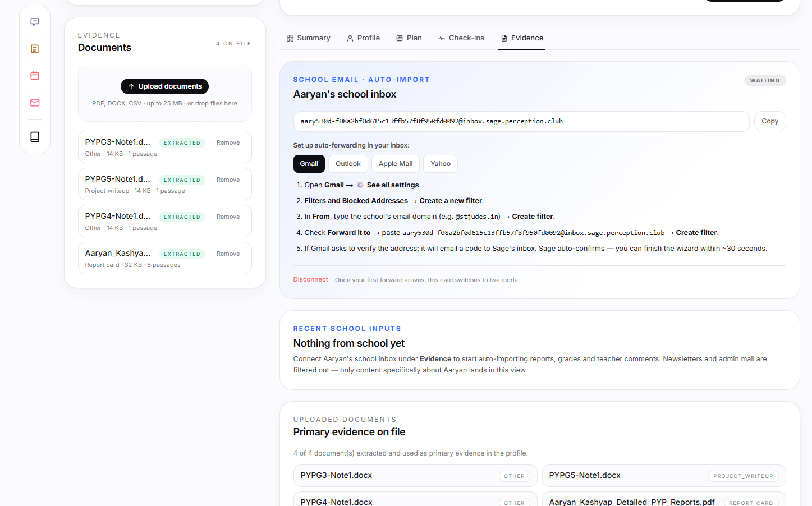Switch to the Summary tab
Viewport: 812px width, 506px height.
click(x=308, y=38)
